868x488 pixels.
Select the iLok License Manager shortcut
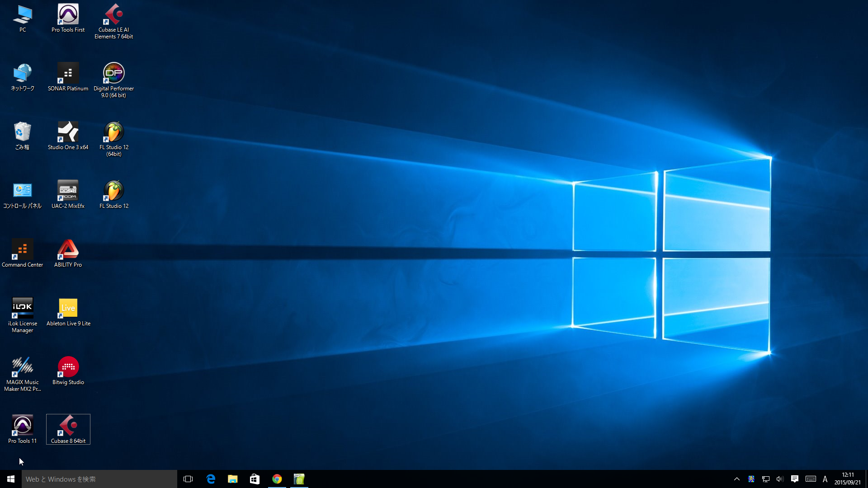pos(23,315)
